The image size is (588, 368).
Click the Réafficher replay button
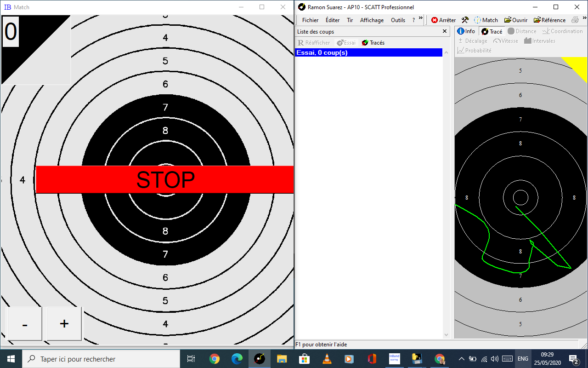pos(314,42)
